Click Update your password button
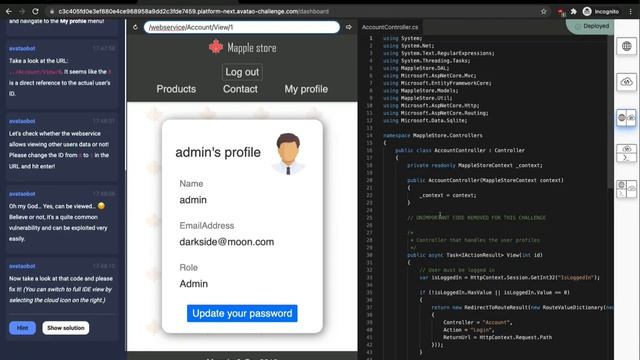The image size is (640, 360). pyautogui.click(x=242, y=313)
